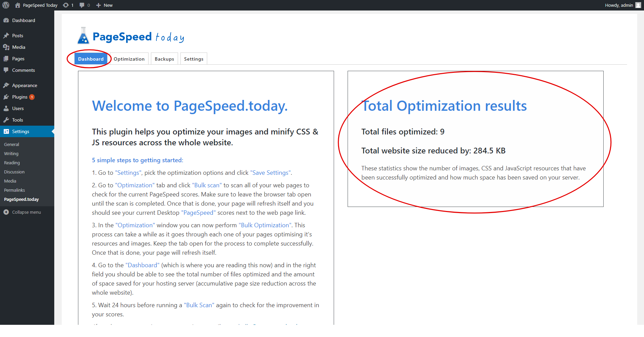Open the Optimization tab

129,59
